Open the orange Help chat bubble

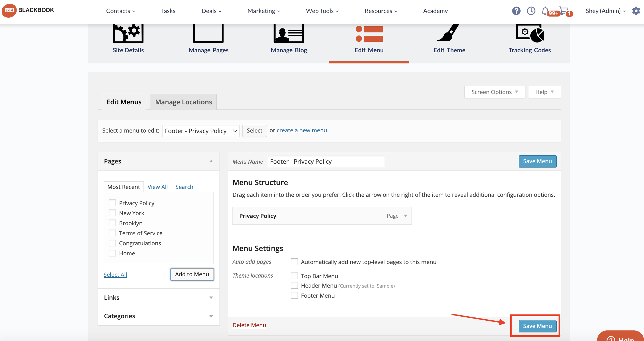click(x=621, y=336)
